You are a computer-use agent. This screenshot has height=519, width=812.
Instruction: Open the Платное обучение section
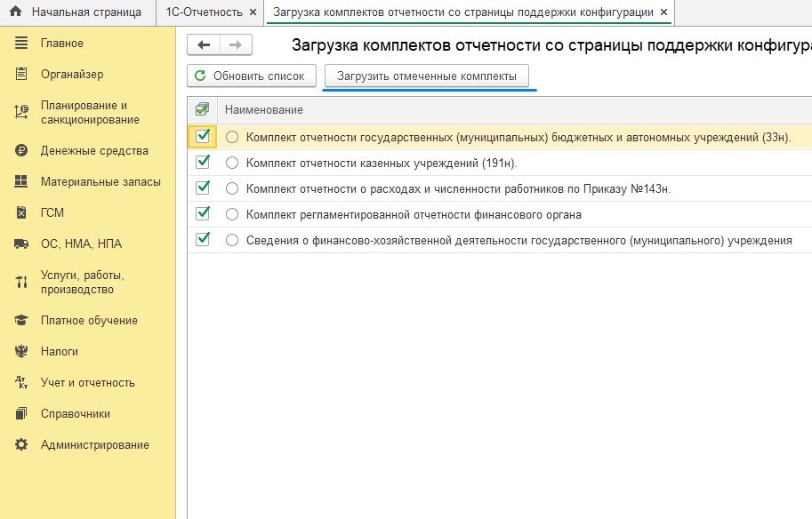click(89, 320)
